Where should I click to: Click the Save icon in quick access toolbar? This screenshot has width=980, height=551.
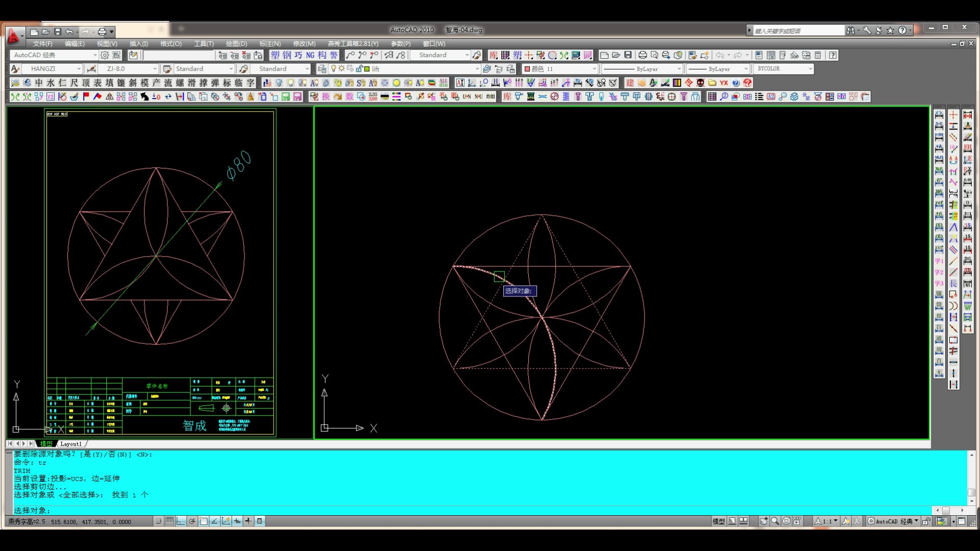pos(57,32)
